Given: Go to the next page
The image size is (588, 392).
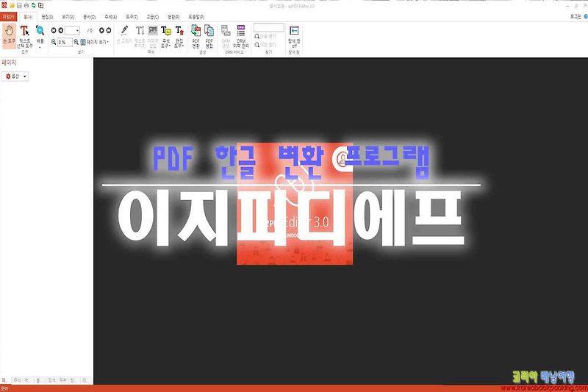Looking at the screenshot, I should pos(101,30).
